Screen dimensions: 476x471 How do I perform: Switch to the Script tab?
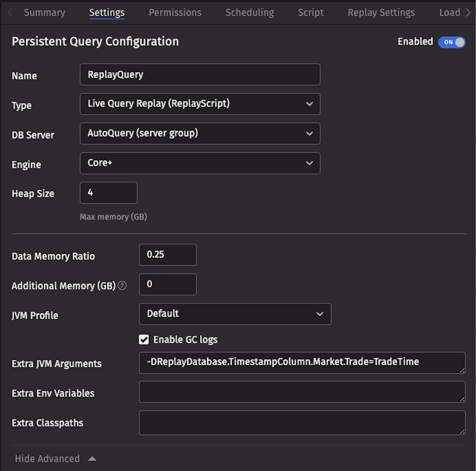pos(311,13)
